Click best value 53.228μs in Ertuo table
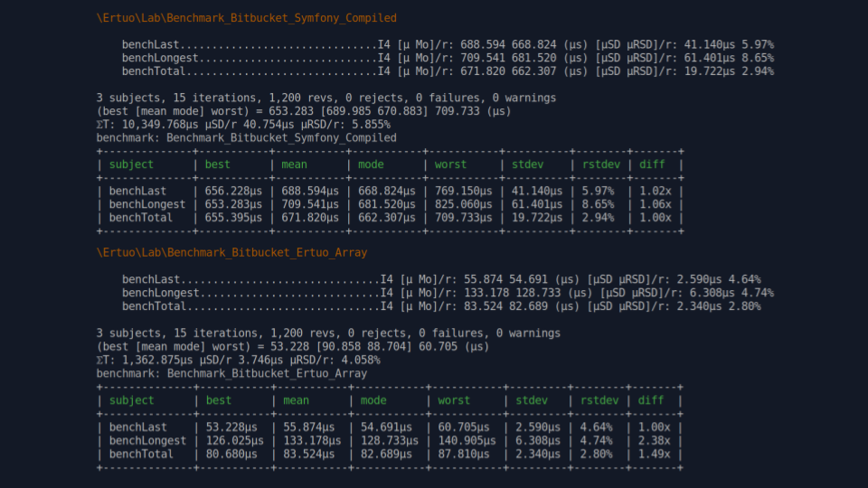868x488 pixels. [x=231, y=427]
